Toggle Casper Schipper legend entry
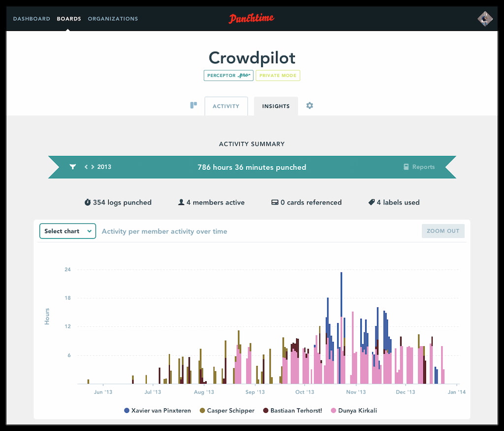 point(226,410)
